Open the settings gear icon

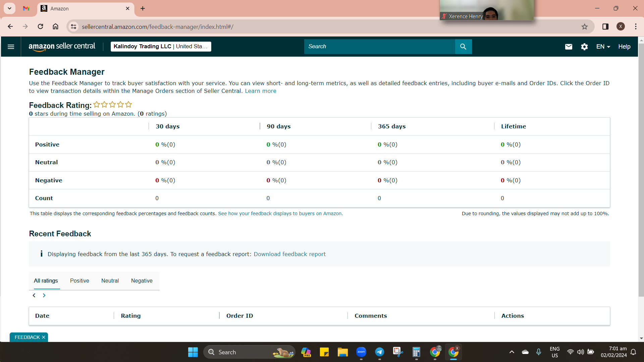[584, 47]
